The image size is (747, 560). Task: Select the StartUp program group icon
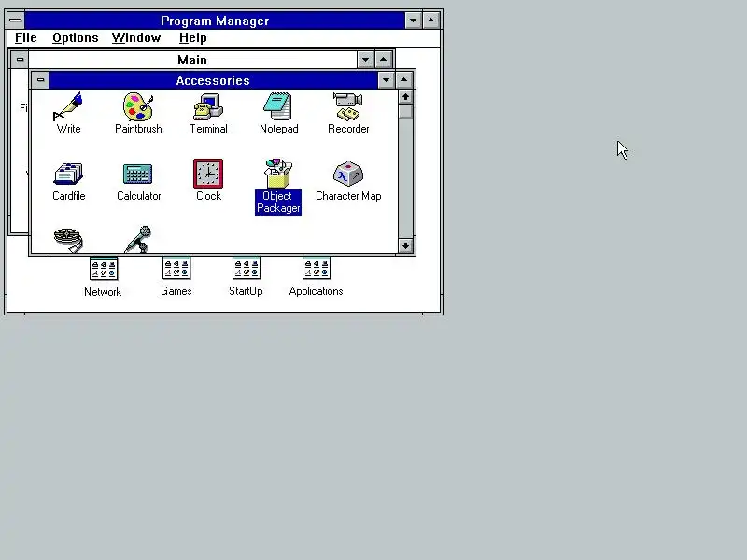pos(246,268)
